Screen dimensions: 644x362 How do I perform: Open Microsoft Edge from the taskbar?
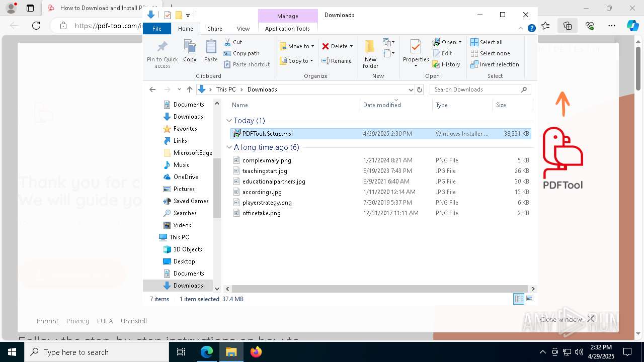(207, 352)
